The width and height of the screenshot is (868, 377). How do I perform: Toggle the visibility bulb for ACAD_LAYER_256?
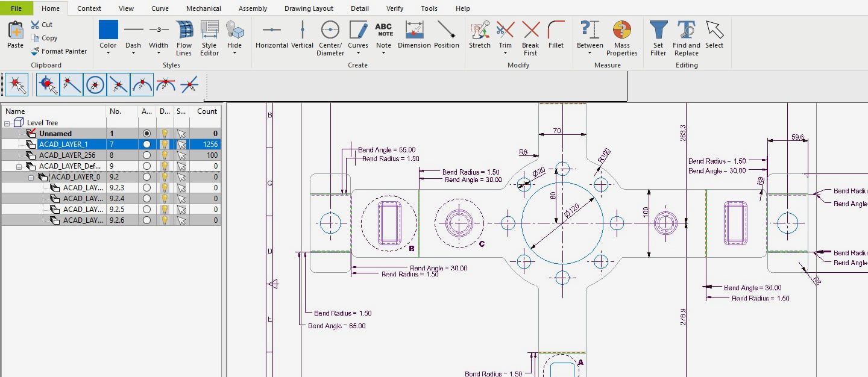click(x=165, y=155)
